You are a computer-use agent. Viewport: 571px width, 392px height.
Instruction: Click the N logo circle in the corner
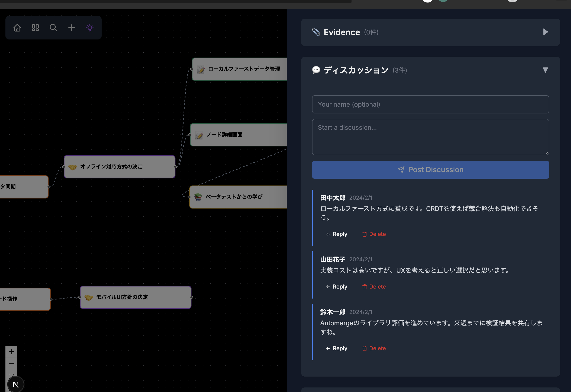coord(15,384)
